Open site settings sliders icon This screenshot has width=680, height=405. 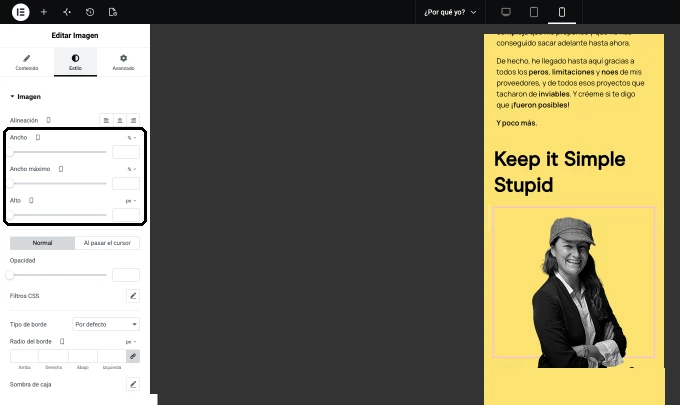click(67, 12)
